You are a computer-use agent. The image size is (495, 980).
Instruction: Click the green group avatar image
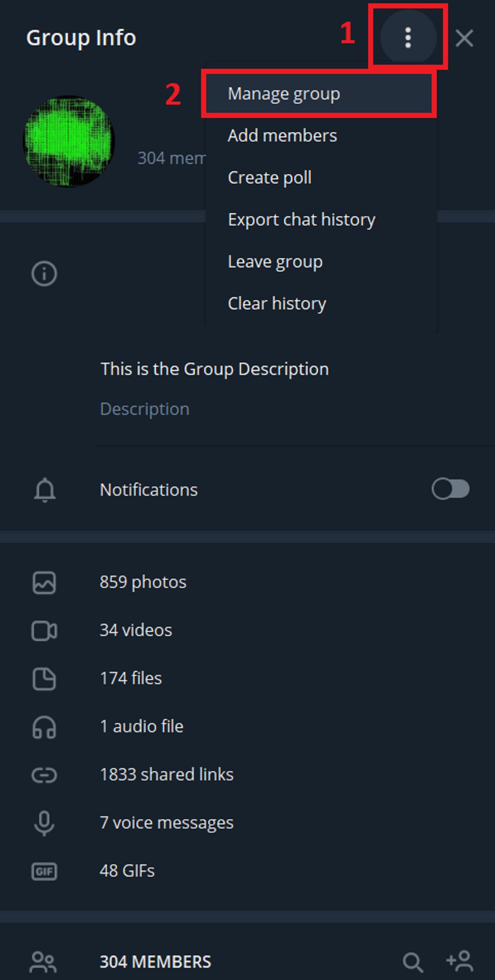click(x=68, y=140)
